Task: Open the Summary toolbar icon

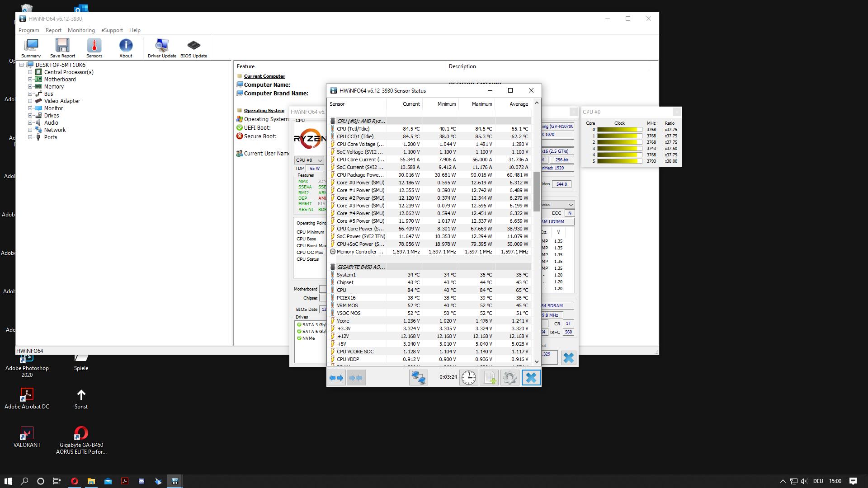Action: pos(30,47)
